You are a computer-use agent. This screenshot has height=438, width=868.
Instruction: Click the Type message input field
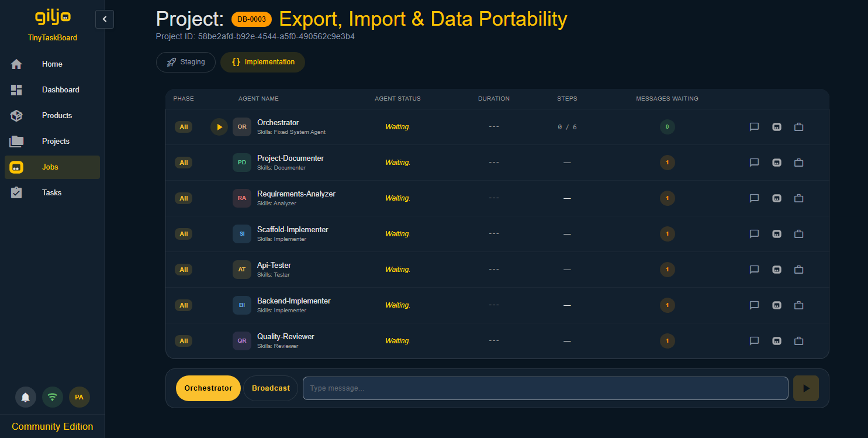click(545, 388)
